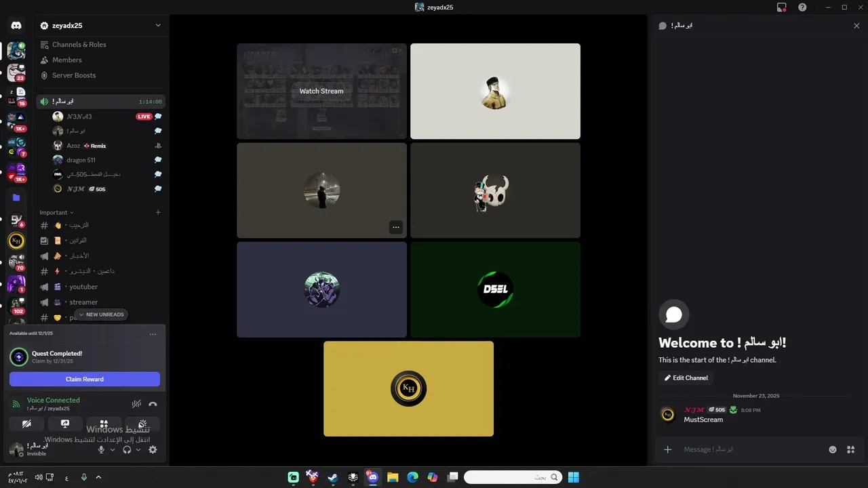Open the apps launcher in chat
Viewport: 868px width, 488px height.
[850, 449]
